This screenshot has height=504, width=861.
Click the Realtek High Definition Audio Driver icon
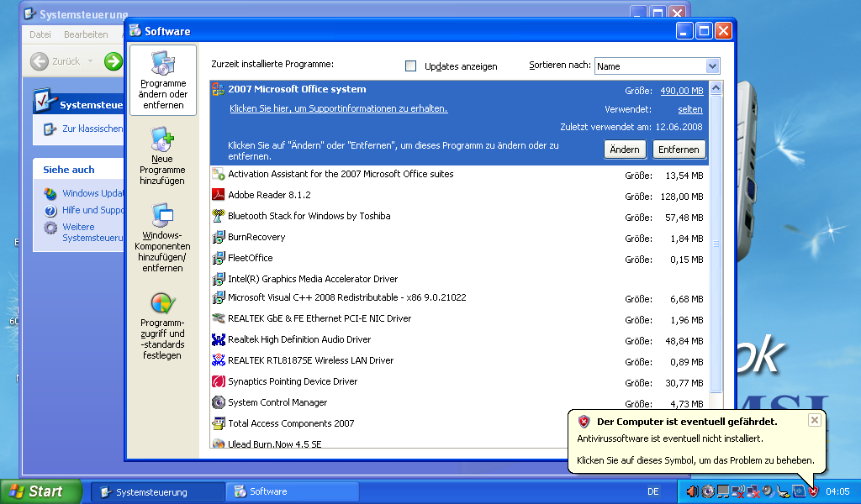coord(219,339)
